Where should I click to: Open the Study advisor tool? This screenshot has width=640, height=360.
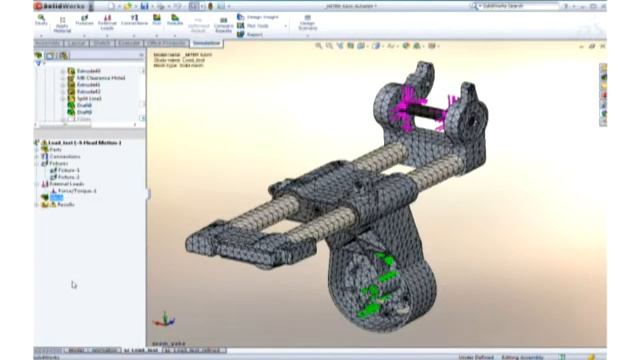[x=41, y=20]
